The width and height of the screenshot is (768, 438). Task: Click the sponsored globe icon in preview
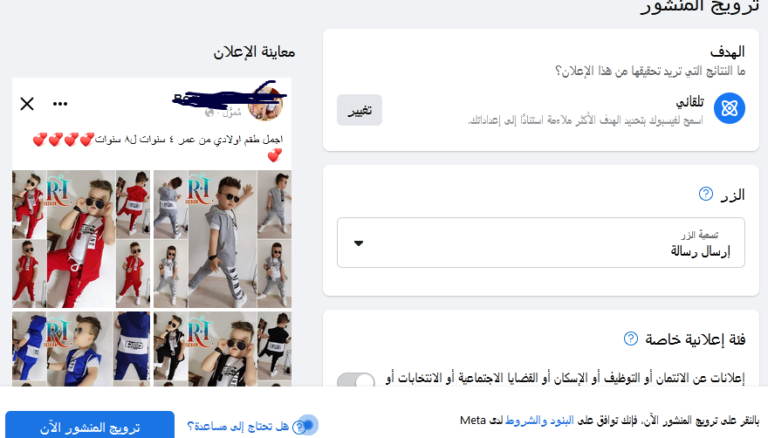click(x=210, y=113)
